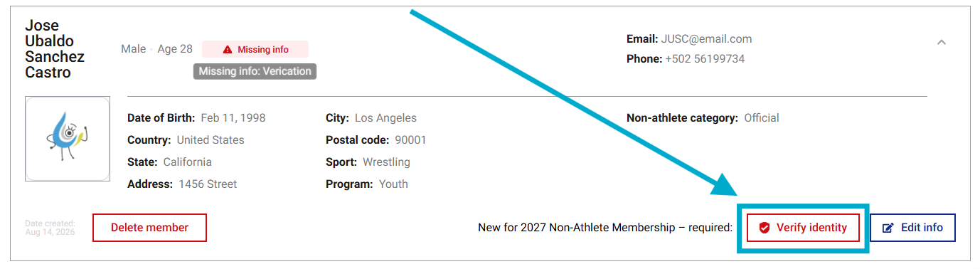Click the Delete member button

(x=149, y=228)
